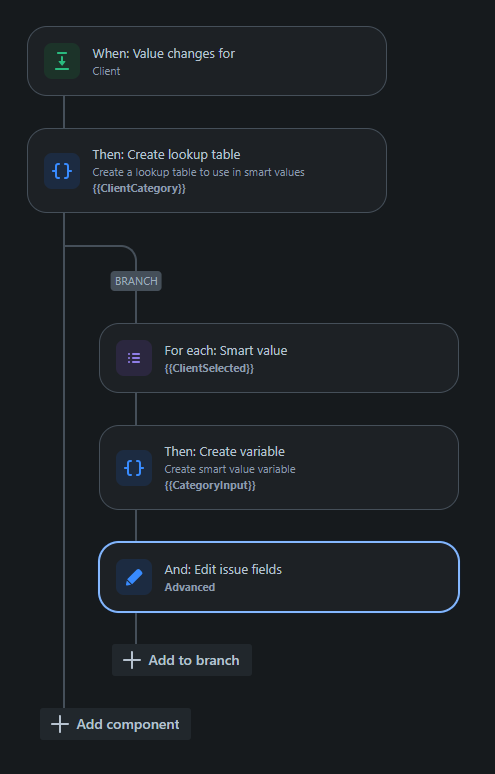Click the Client field label in the trigger
This screenshot has width=495, height=774.
coord(106,71)
